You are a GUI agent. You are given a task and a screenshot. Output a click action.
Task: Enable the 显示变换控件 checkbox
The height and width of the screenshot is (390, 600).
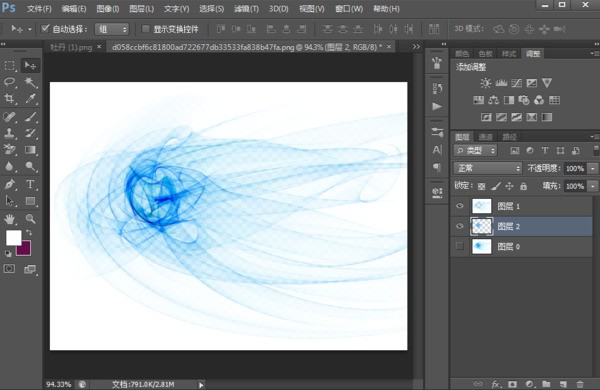[145, 29]
